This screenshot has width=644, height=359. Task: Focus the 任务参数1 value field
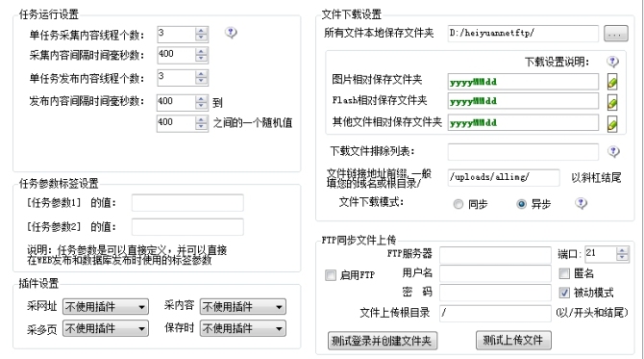pos(187,203)
